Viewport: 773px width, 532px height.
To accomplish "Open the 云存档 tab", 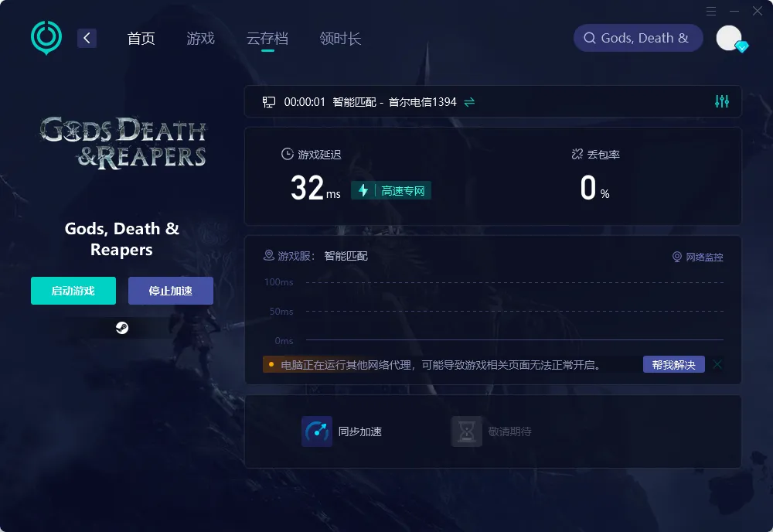I will (267, 39).
